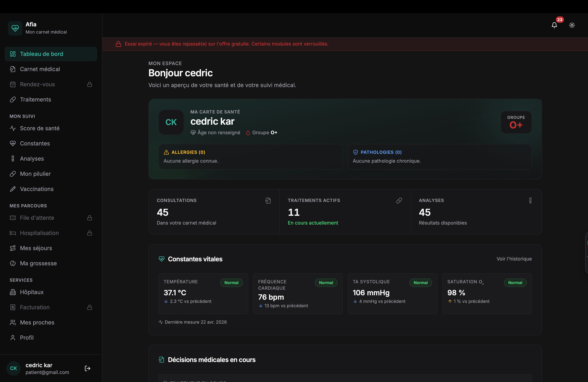Click Voir l'historique link
The height and width of the screenshot is (382, 588).
514,259
